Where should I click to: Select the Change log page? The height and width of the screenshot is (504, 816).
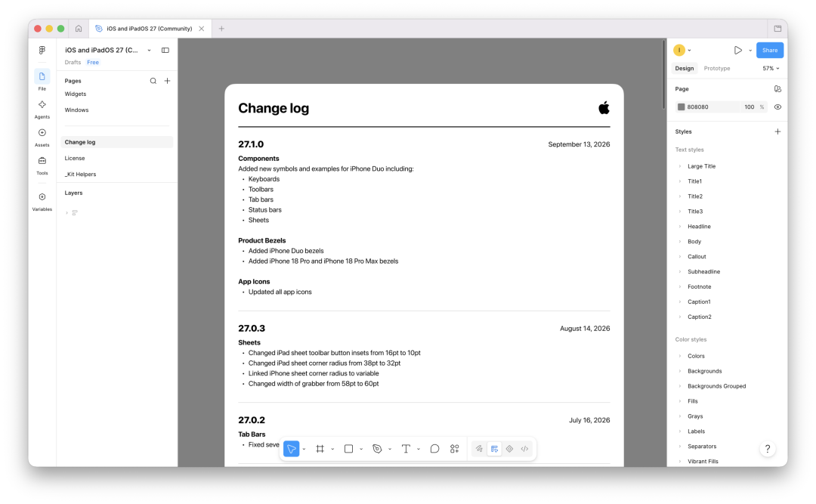[x=116, y=142]
